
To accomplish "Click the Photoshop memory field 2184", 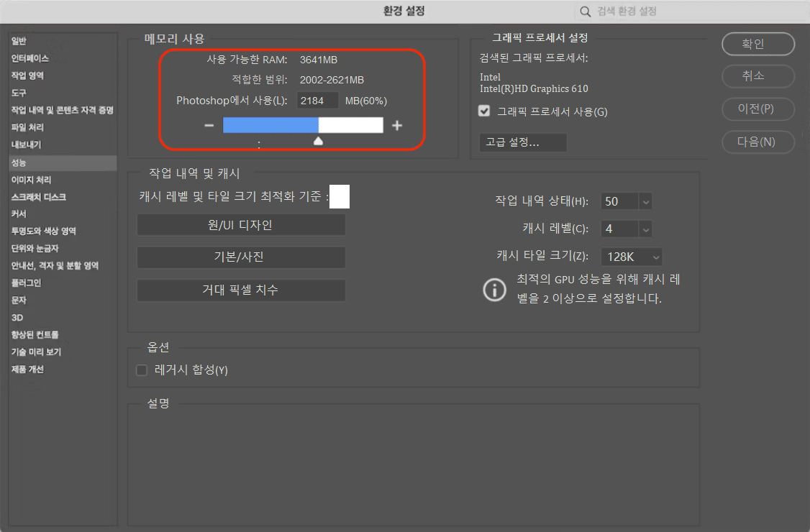I will tap(317, 101).
